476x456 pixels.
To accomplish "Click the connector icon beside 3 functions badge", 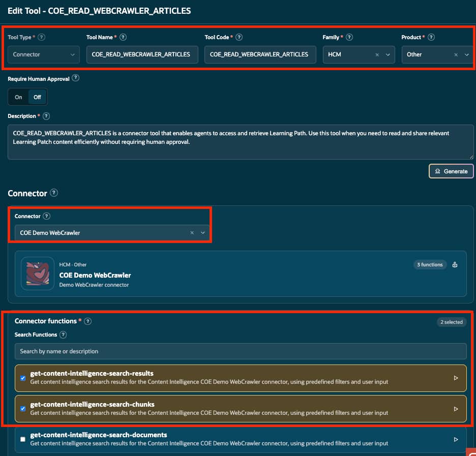I will pos(455,264).
